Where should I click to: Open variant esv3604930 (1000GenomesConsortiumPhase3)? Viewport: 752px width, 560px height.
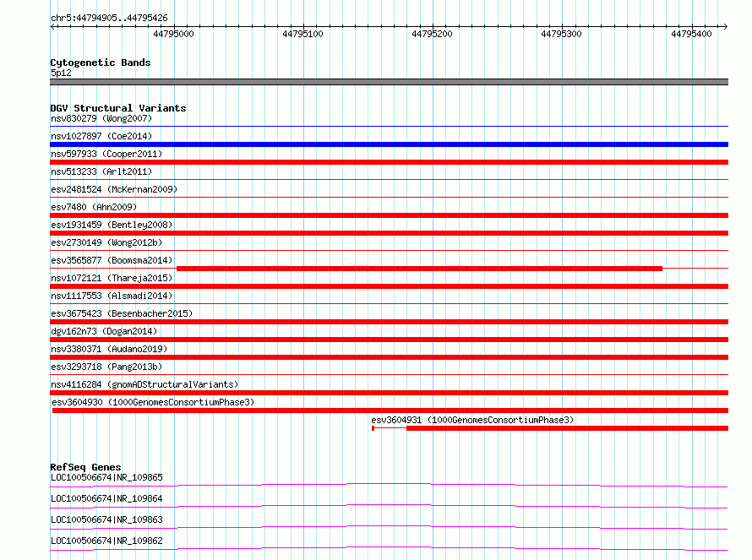coord(153,402)
